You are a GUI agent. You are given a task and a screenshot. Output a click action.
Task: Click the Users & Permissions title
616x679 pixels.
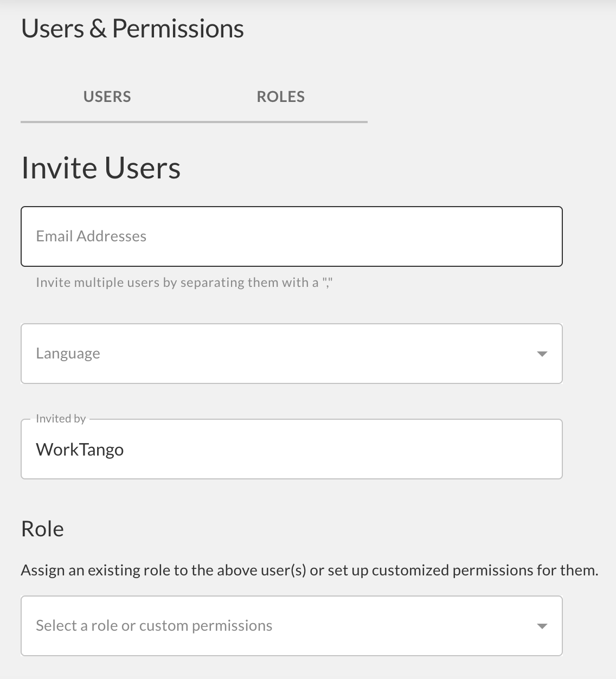(132, 28)
